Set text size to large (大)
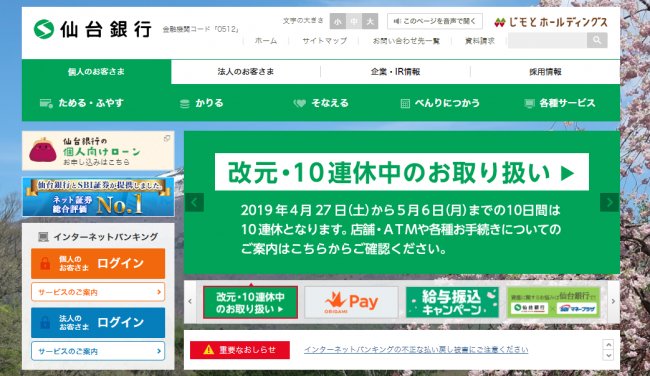This screenshot has width=650, height=376. (370, 21)
